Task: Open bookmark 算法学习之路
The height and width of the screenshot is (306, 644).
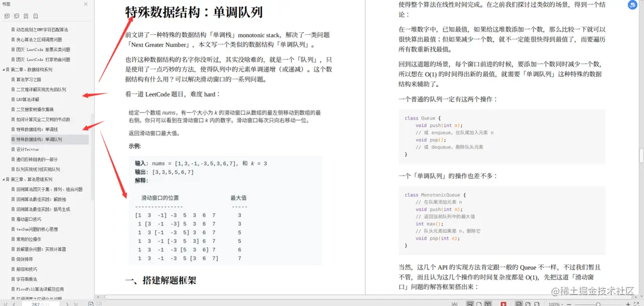Action: (x=28, y=79)
